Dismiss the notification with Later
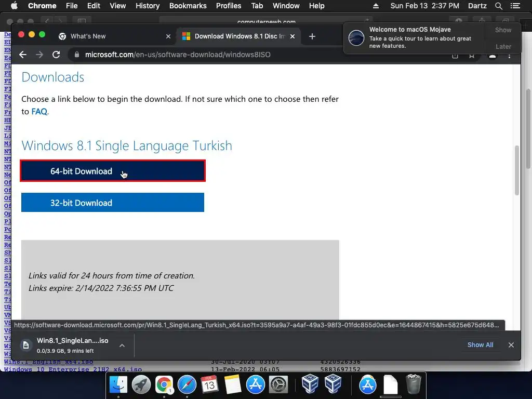 click(x=503, y=46)
